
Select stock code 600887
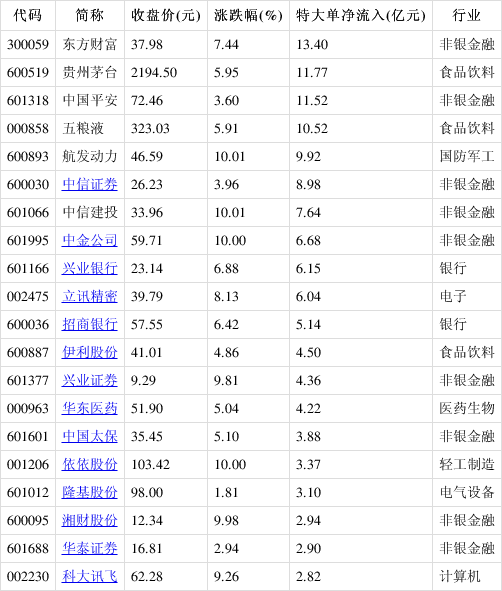(28, 352)
